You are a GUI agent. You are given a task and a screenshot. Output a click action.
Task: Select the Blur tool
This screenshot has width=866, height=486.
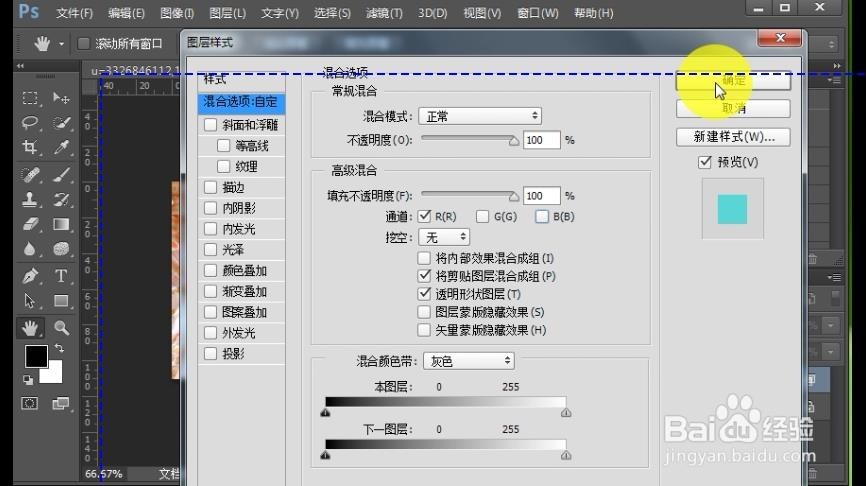[30, 249]
